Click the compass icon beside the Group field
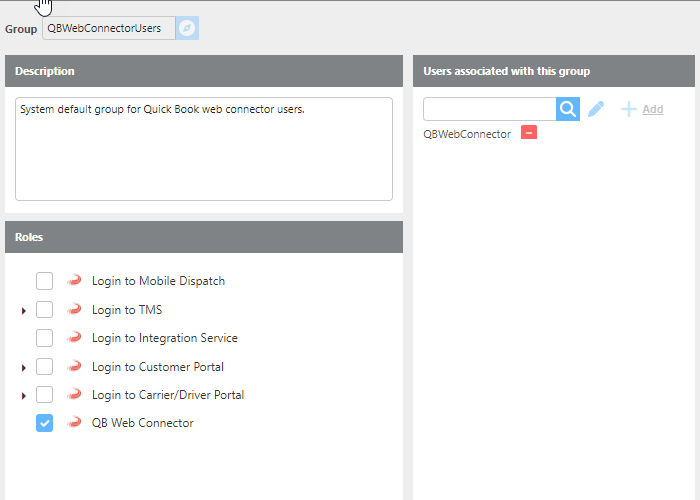700x500 pixels. click(187, 28)
